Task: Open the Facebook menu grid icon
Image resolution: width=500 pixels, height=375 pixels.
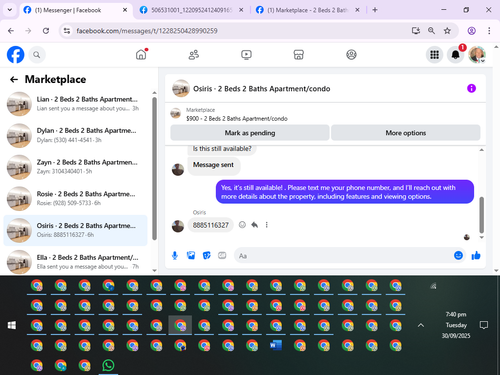Action: (x=434, y=55)
